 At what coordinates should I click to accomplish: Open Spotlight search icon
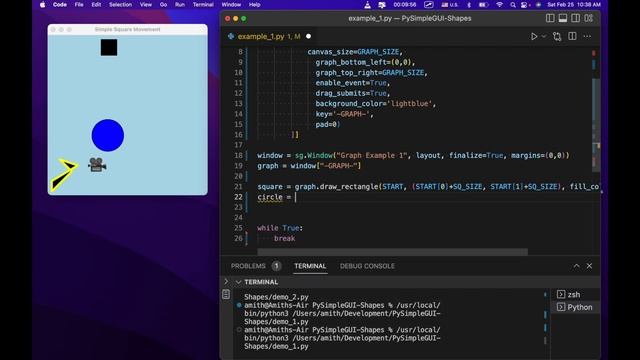[x=513, y=5]
